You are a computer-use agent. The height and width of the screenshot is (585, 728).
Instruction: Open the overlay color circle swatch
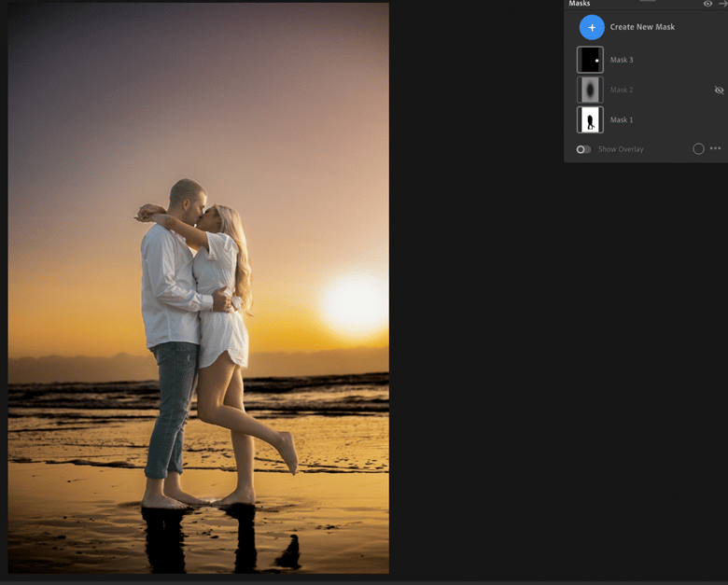click(698, 148)
